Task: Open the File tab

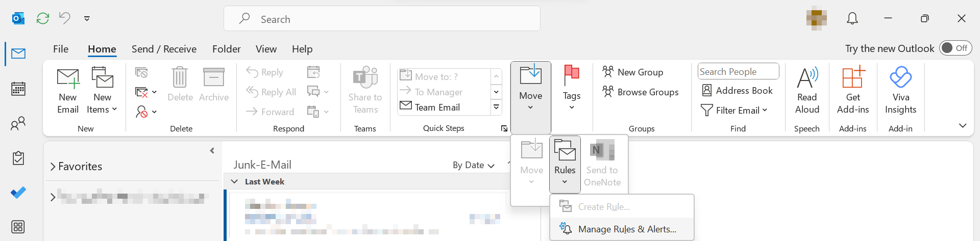Action: click(61, 49)
